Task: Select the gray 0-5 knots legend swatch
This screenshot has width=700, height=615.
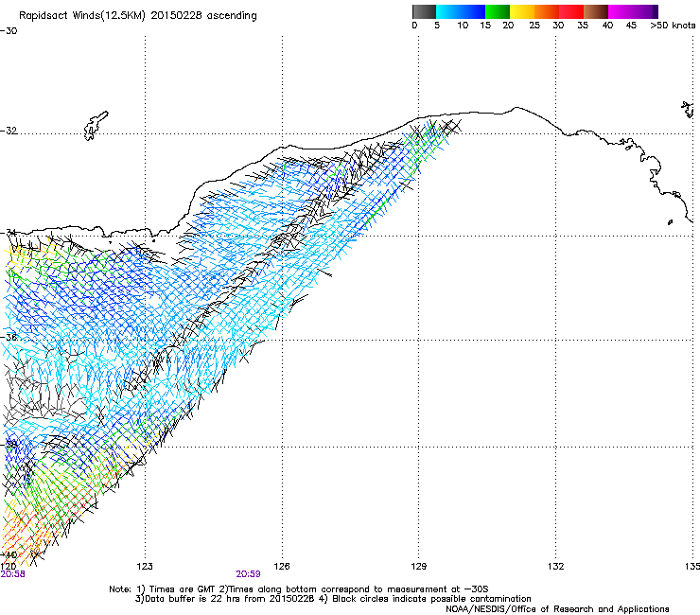Action: (424, 11)
